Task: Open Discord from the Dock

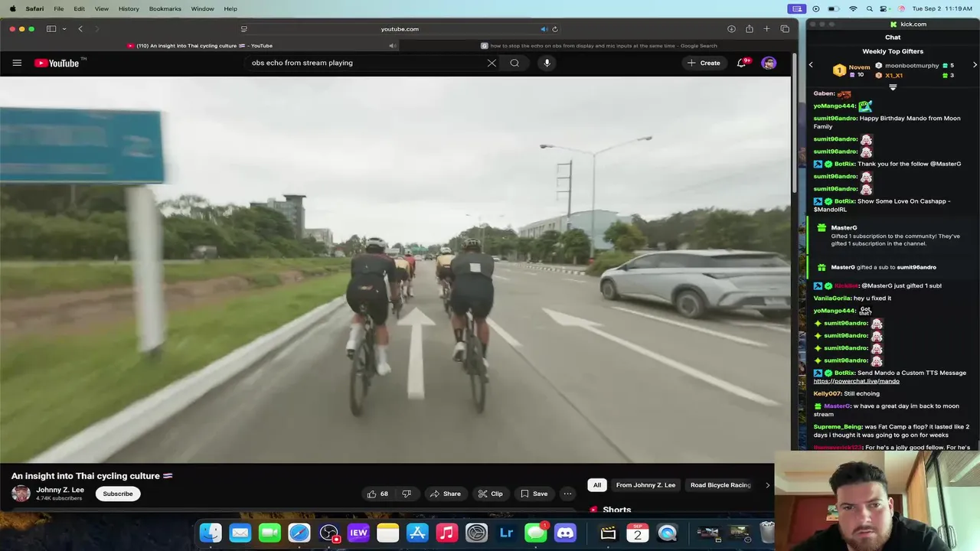Action: [x=565, y=533]
